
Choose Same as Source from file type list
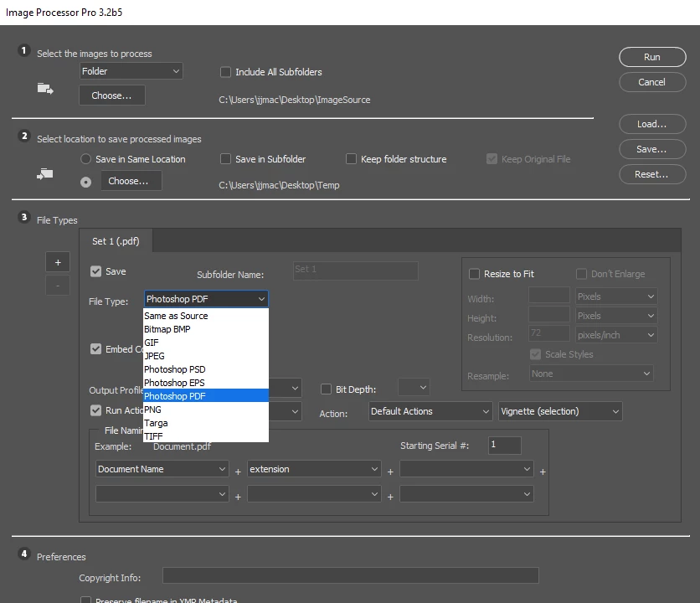[x=206, y=316]
